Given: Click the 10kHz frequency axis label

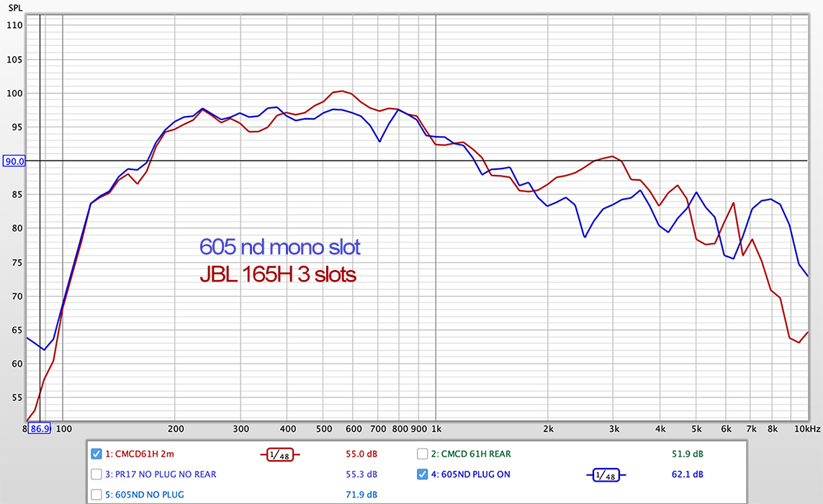Looking at the screenshot, I should tap(806, 429).
